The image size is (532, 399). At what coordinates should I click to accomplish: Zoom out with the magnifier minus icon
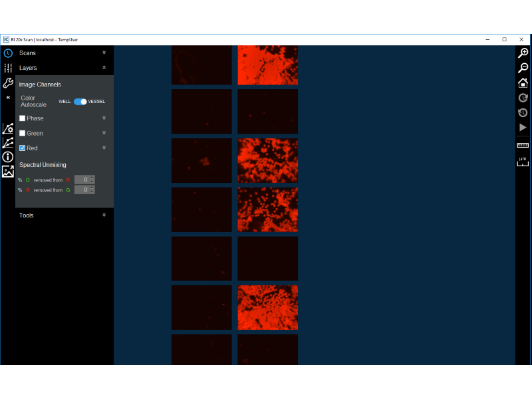coord(523,68)
